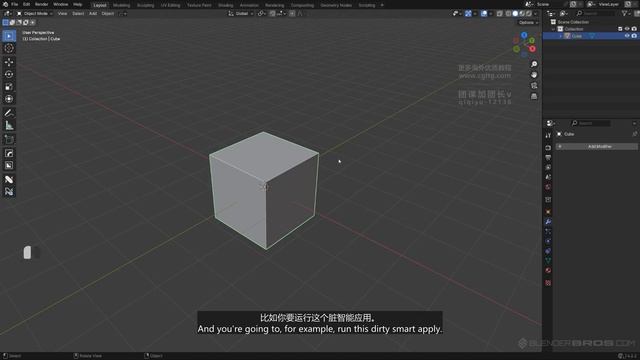Switch to material preview shading
Screen dimensions: 640x360
point(522,13)
